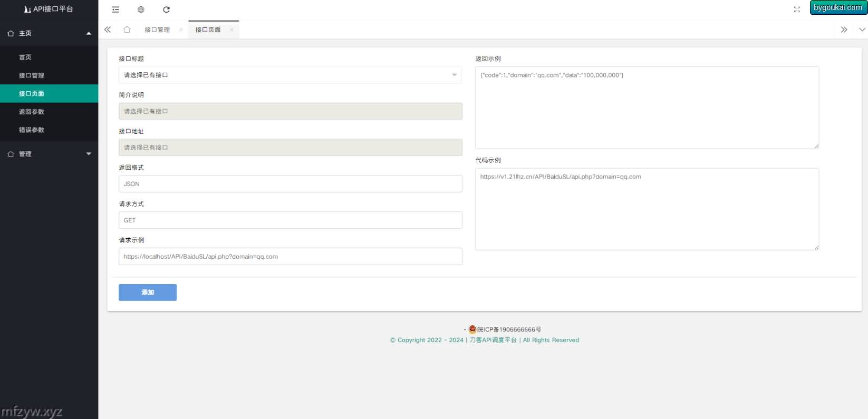
Task: Open the 接口标题 select dropdown
Action: [x=290, y=75]
